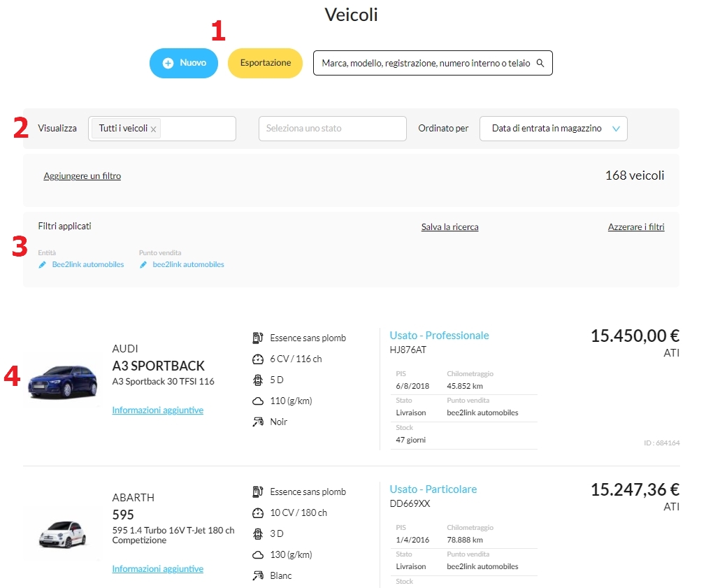Viewport: 713px width, 588px height.
Task: Click Aggiungere un filtro link
Action: pyautogui.click(x=82, y=176)
